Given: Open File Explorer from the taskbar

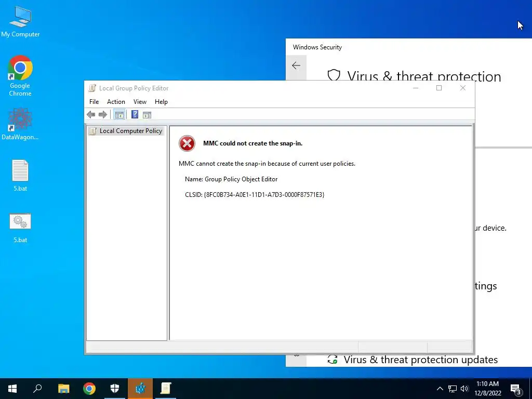Looking at the screenshot, I should [64, 389].
